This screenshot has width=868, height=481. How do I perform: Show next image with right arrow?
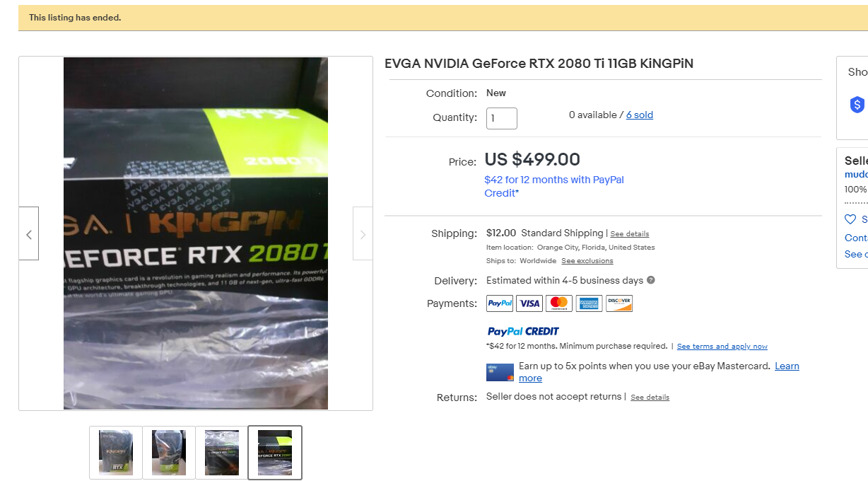pyautogui.click(x=363, y=233)
